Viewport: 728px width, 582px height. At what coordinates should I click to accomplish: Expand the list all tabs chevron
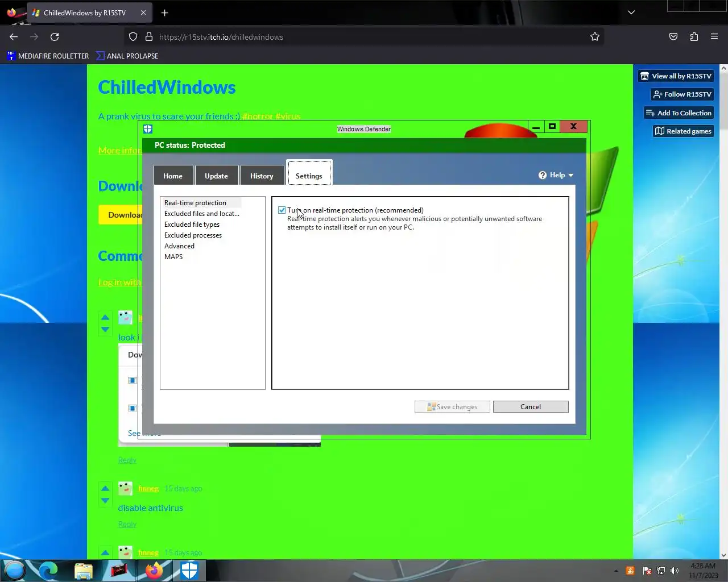tap(631, 13)
